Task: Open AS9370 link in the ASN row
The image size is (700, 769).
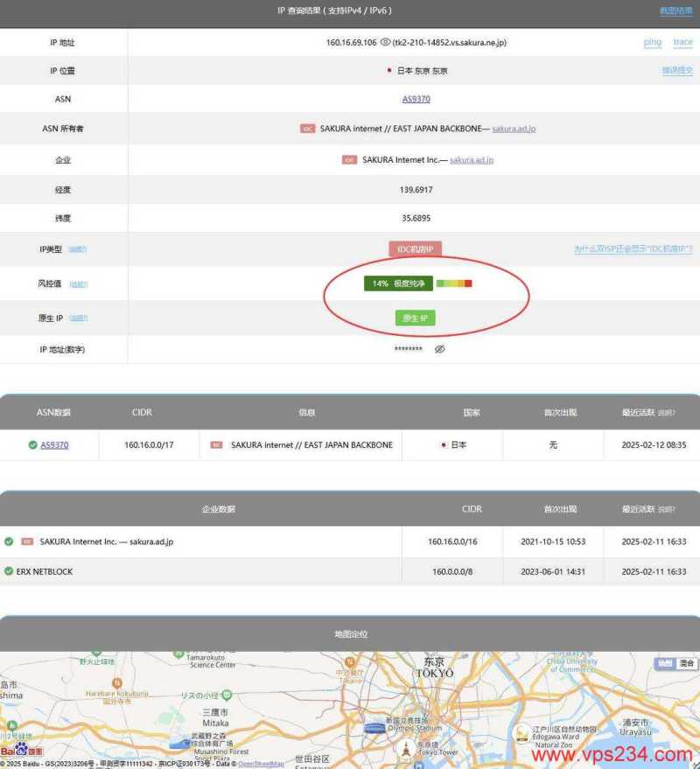Action: pyautogui.click(x=416, y=99)
